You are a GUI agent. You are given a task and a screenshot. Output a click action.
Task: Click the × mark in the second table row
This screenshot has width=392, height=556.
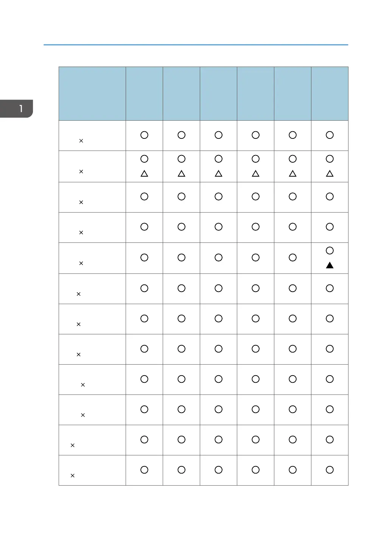pos(81,171)
